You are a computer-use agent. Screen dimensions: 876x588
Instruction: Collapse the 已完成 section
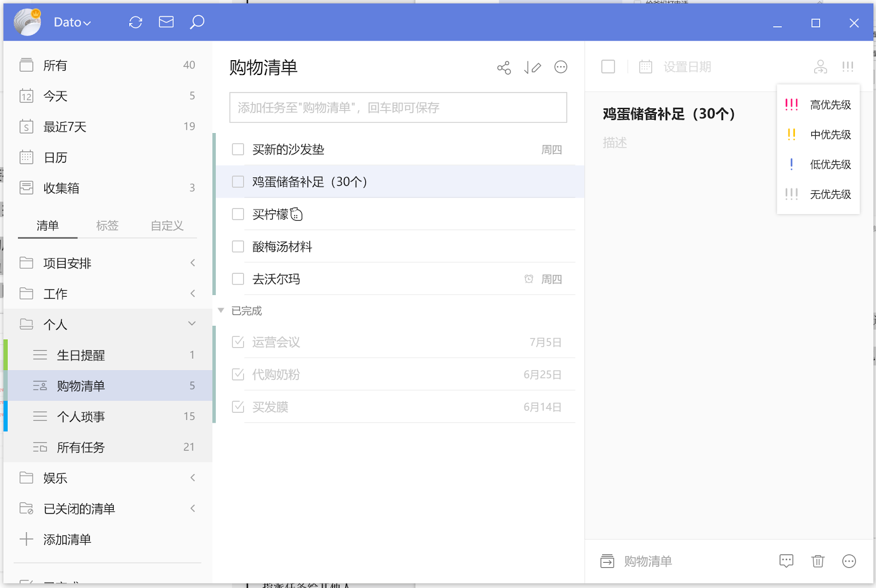221,310
